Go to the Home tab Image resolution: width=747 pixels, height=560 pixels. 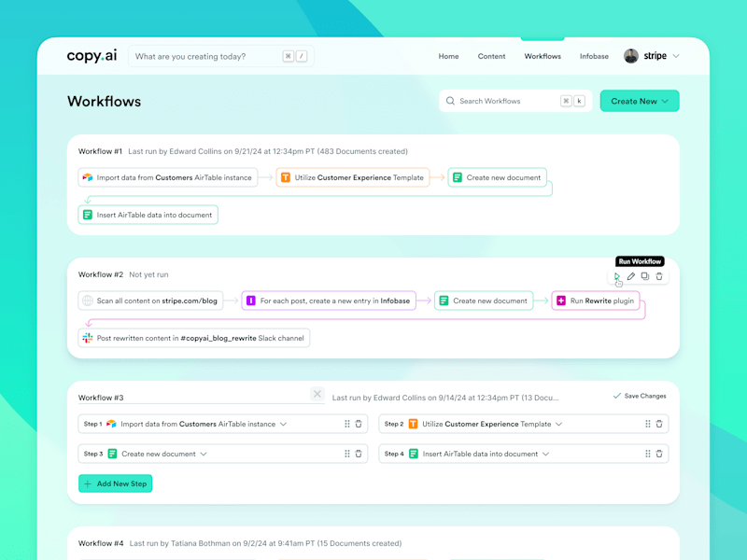(x=448, y=56)
